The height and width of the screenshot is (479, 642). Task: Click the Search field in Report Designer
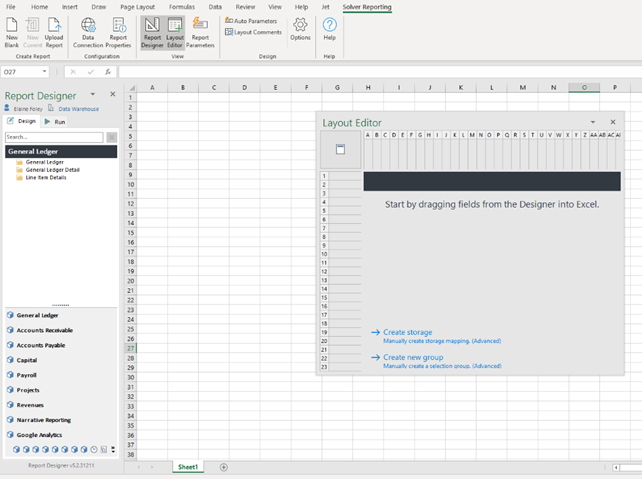coord(54,137)
